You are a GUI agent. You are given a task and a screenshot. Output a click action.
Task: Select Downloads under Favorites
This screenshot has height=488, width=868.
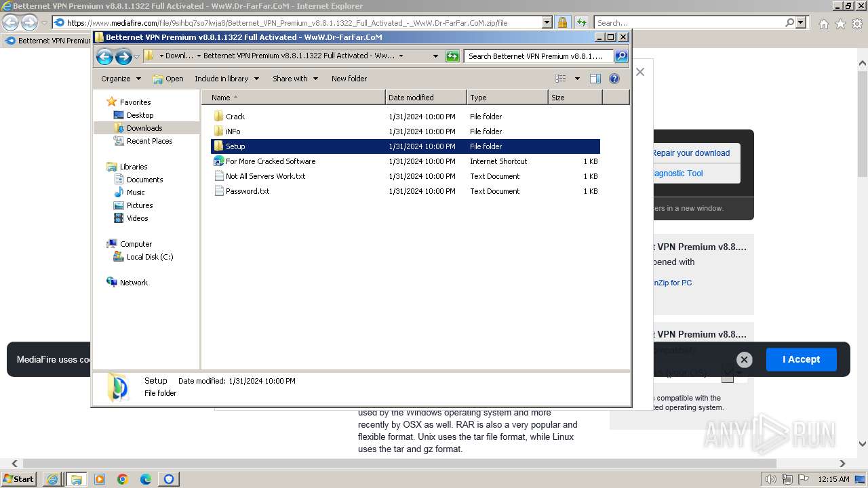click(144, 128)
